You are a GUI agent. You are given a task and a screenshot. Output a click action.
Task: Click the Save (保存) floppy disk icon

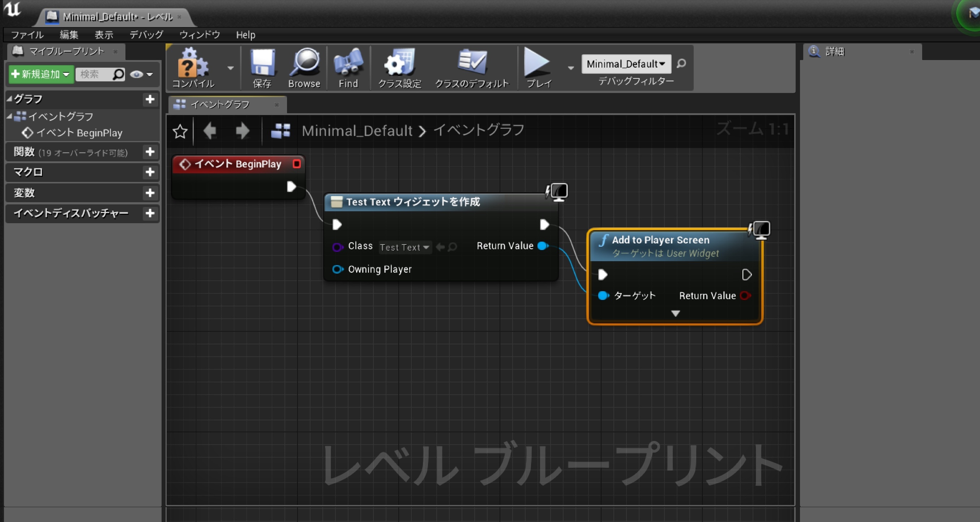[262, 63]
